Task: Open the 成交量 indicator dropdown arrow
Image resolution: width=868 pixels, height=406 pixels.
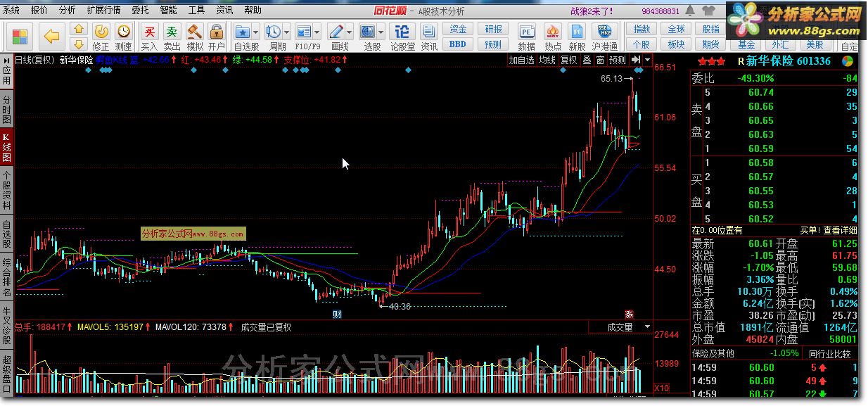Action: tap(647, 327)
